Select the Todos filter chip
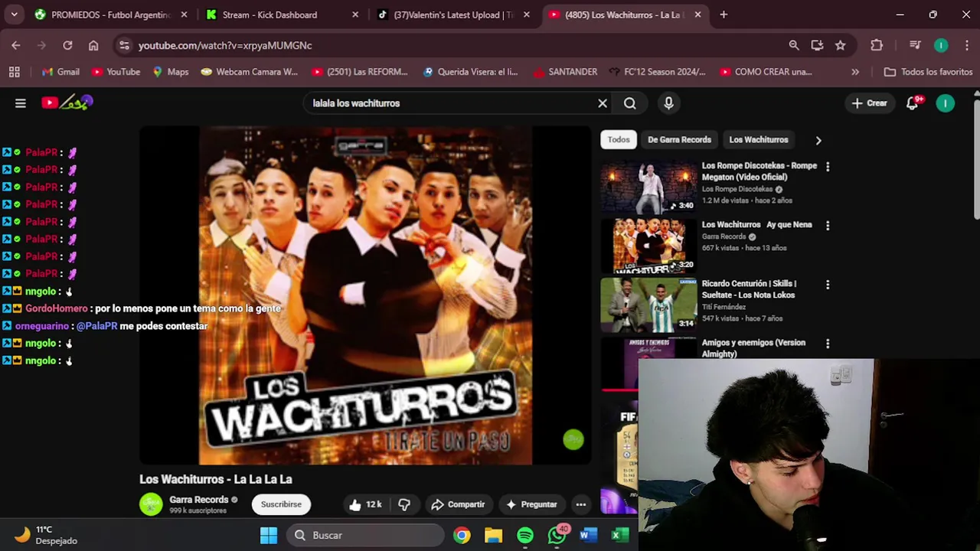The width and height of the screenshot is (980, 551). point(619,140)
